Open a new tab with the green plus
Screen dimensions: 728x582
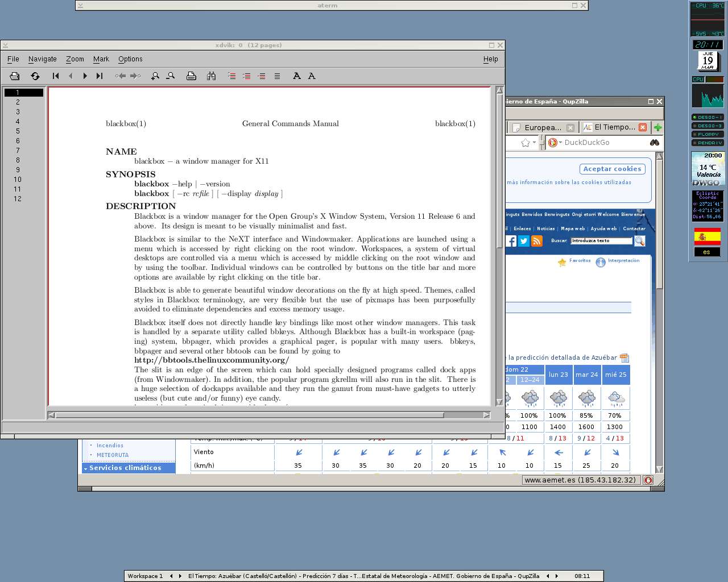click(x=658, y=127)
